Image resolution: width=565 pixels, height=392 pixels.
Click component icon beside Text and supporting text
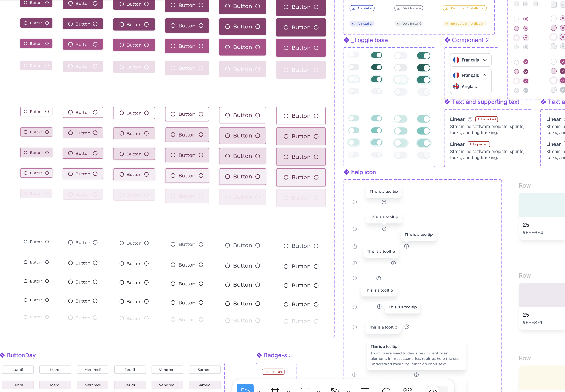pyautogui.click(x=447, y=102)
